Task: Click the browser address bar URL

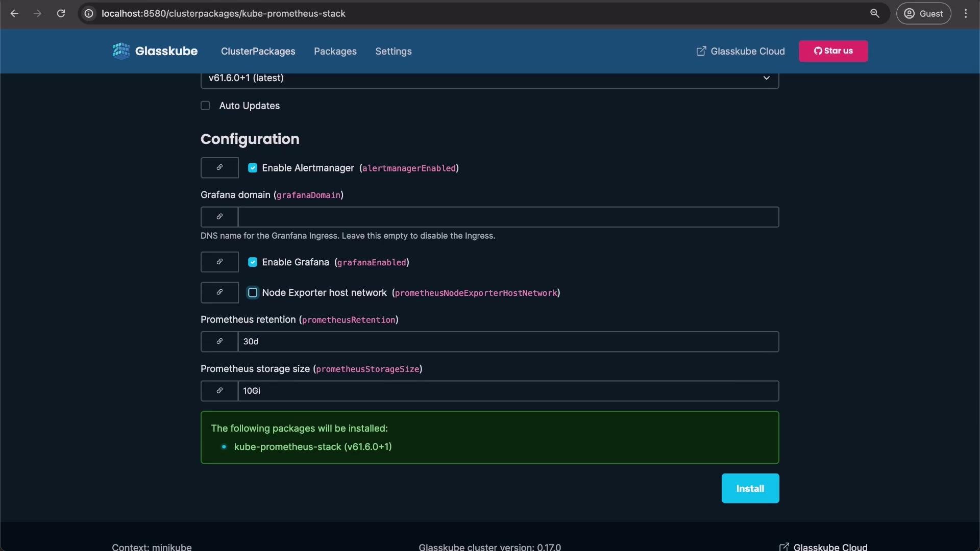Action: point(224,14)
